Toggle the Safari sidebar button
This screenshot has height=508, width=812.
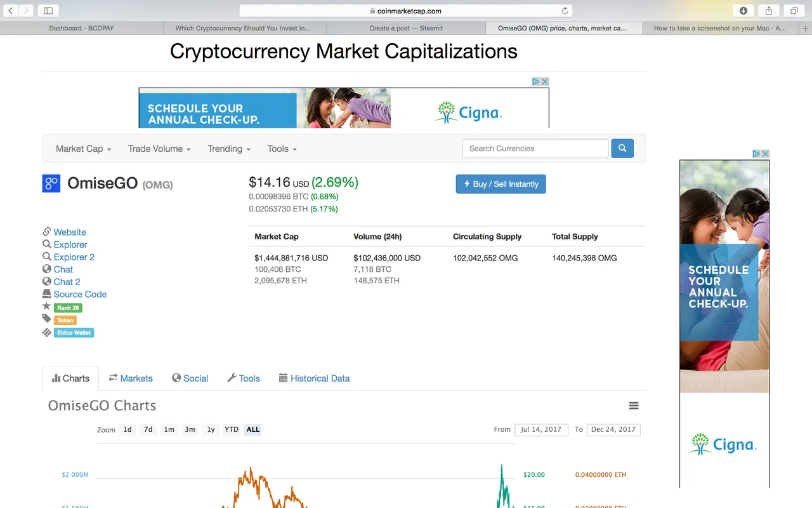[x=48, y=11]
